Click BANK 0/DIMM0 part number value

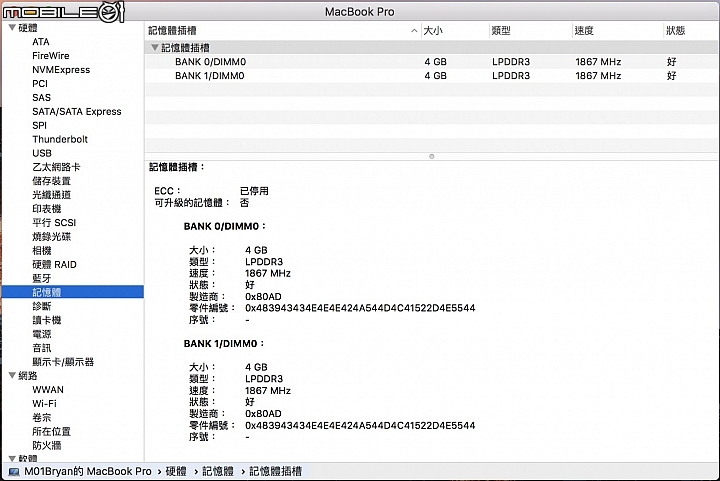pyautogui.click(x=360, y=308)
